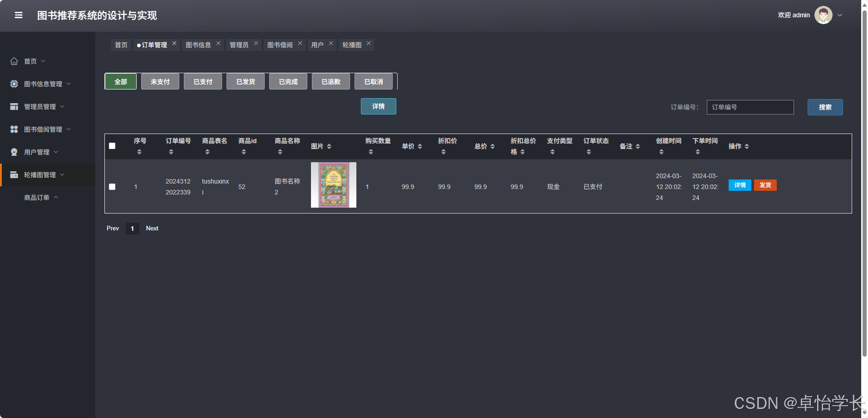Check the checkbox for order row 1

coord(112,187)
